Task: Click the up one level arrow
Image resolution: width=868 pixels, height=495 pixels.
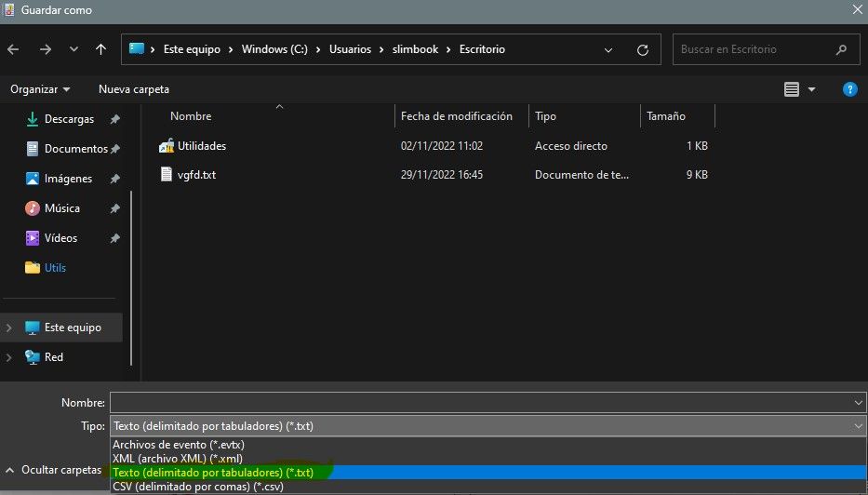Action: point(100,49)
